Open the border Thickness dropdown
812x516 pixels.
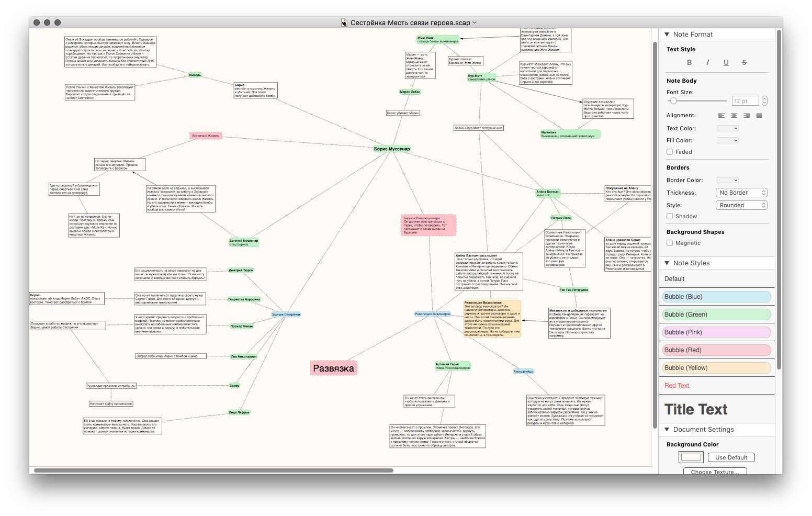click(x=741, y=193)
